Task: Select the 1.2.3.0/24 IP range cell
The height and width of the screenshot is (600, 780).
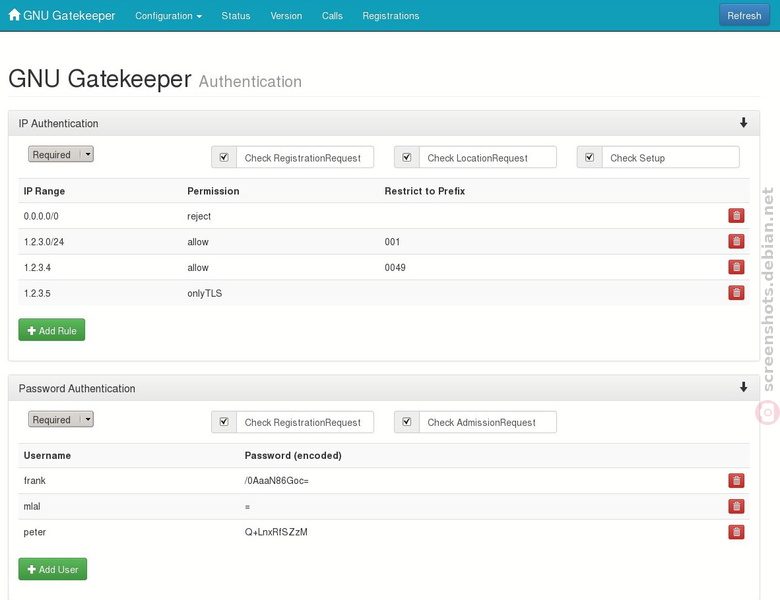Action: pos(44,242)
